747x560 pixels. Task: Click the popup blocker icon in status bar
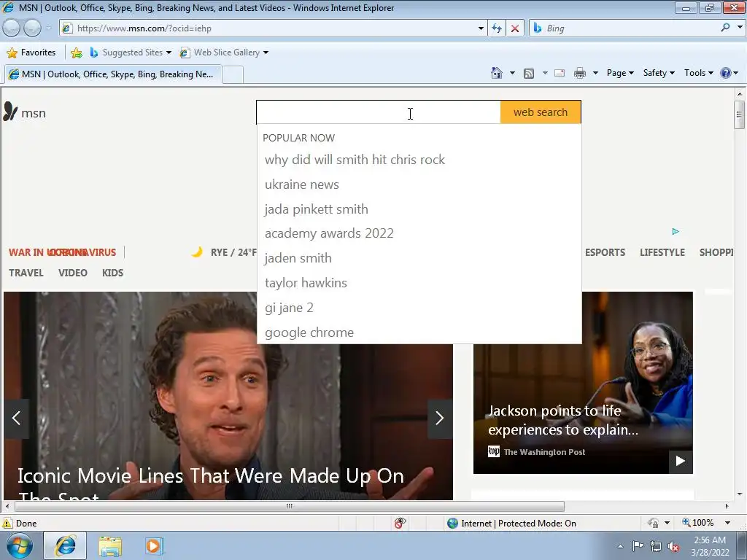(400, 523)
